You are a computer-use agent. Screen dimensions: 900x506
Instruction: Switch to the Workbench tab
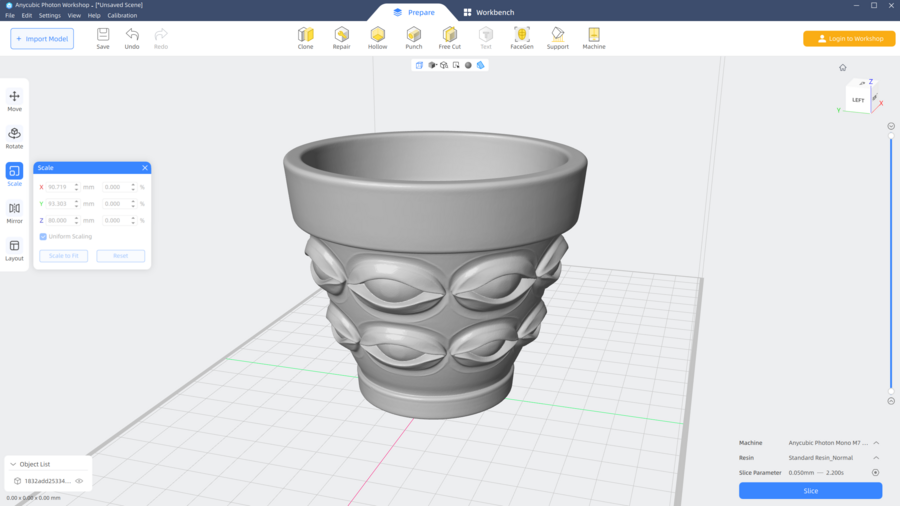pyautogui.click(x=490, y=12)
